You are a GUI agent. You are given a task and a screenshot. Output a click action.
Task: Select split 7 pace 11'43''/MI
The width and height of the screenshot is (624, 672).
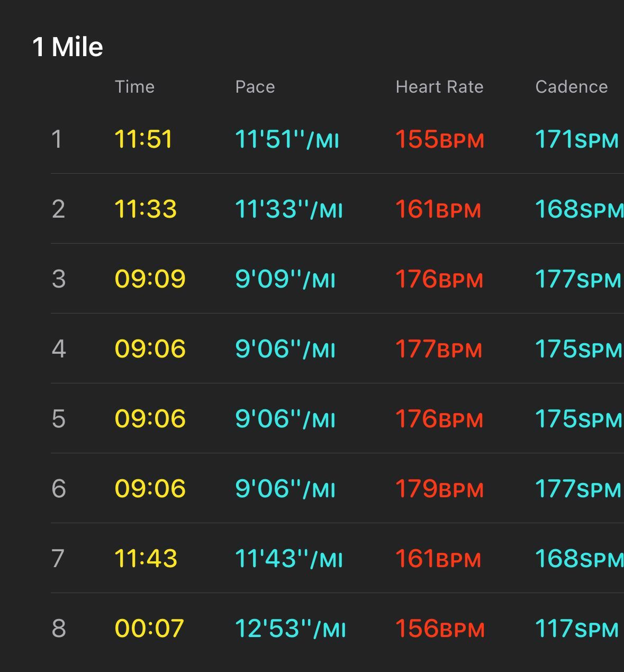tap(289, 559)
